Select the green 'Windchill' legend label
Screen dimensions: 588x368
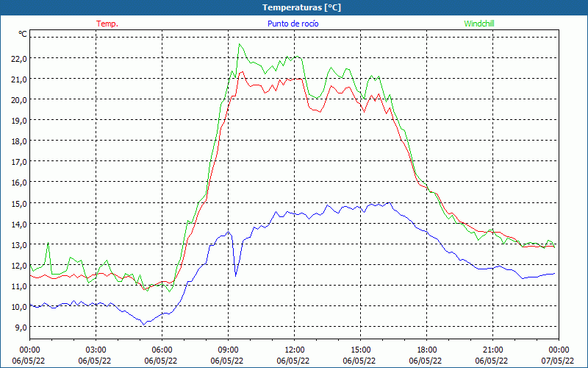pos(479,24)
